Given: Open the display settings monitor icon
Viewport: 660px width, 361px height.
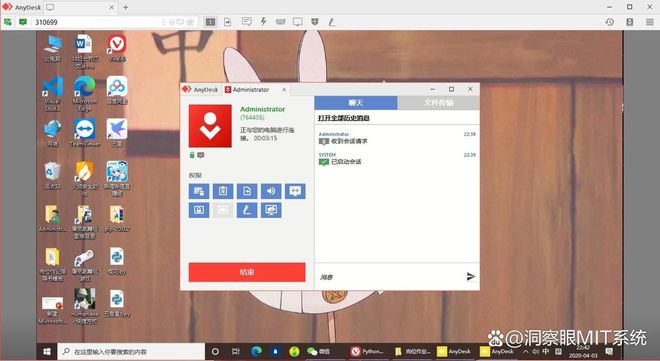Looking at the screenshot, I should point(298,22).
